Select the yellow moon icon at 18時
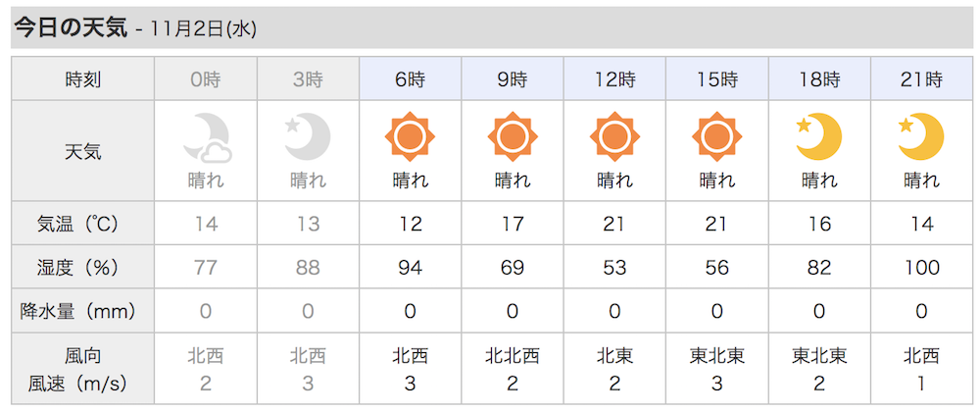Viewport: 980px width, 412px height. 818,137
